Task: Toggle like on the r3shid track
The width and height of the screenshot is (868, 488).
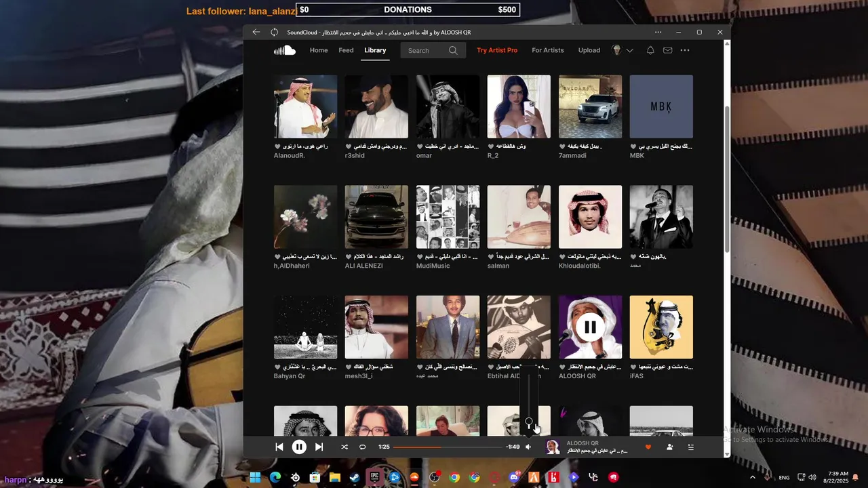Action: (348, 146)
